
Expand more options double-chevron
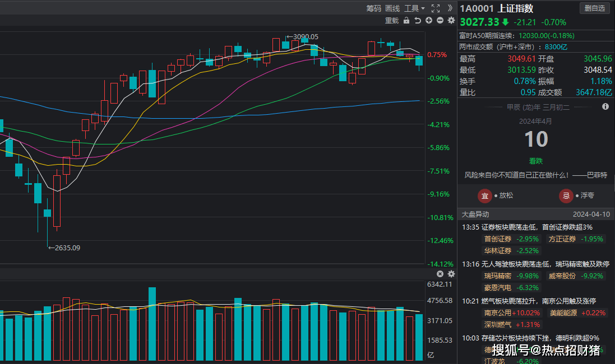point(450,8)
